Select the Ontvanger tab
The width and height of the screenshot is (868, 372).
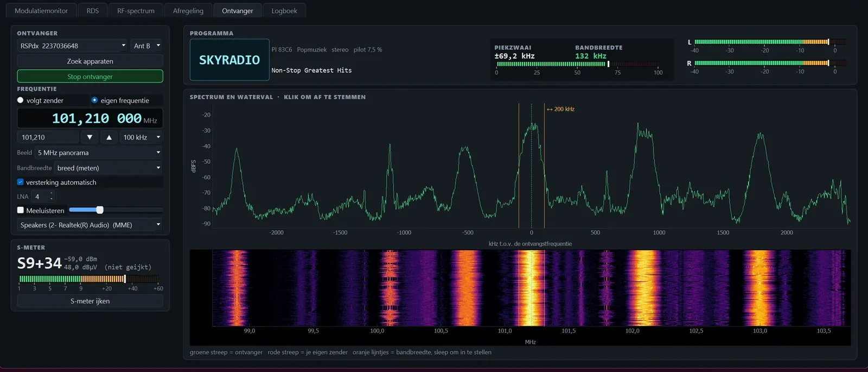(x=238, y=10)
